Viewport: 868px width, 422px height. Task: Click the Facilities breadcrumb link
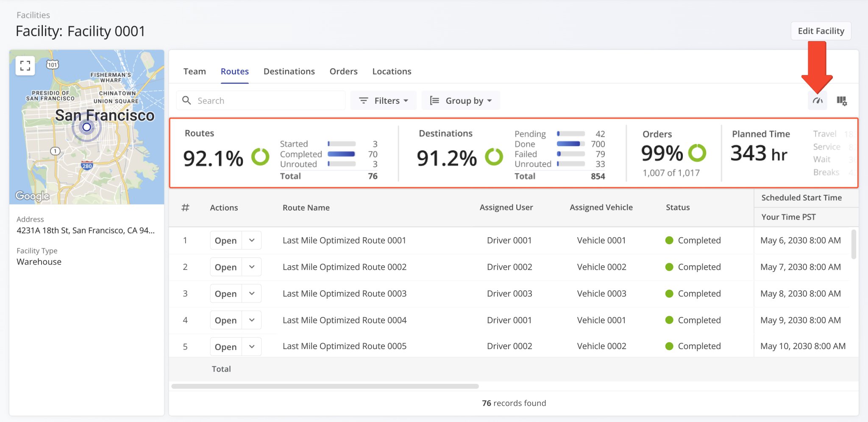tap(33, 15)
